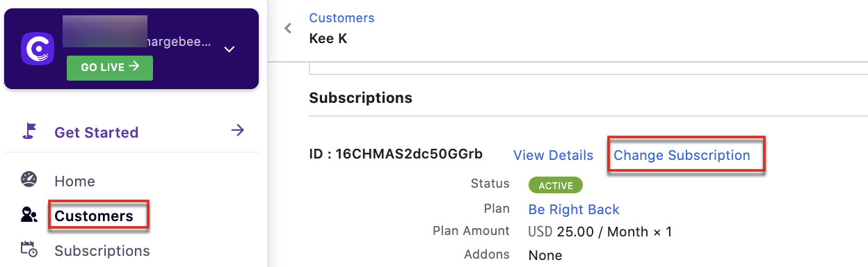Screen dimensions: 868x267
Task: Click the Change Subscription link
Action: (682, 155)
